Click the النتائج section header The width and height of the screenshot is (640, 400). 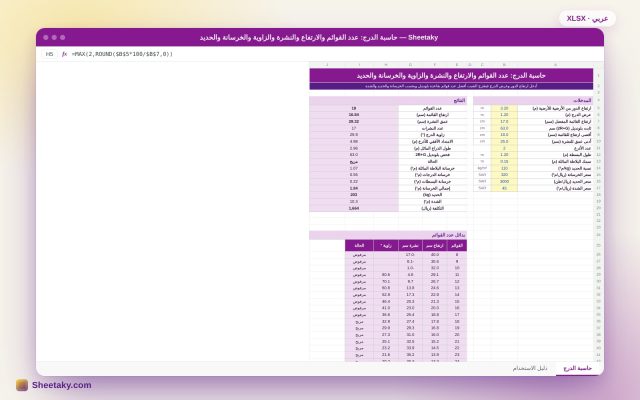point(388,100)
